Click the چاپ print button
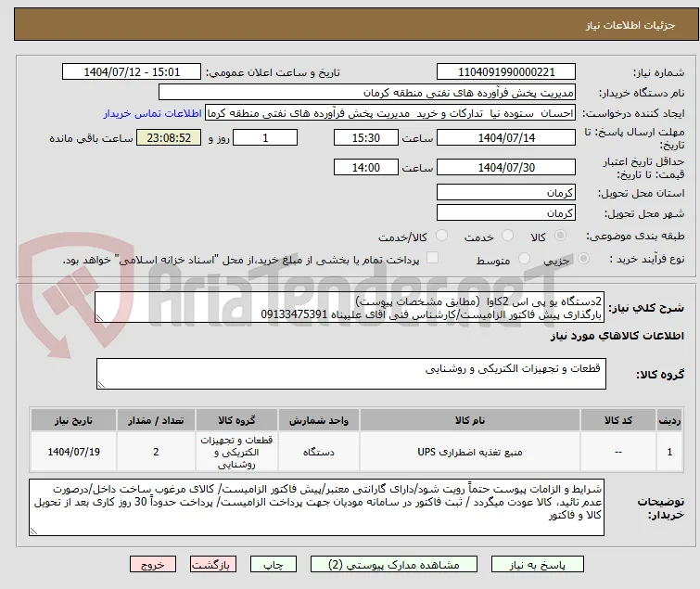This screenshot has height=589, width=700. [x=274, y=565]
